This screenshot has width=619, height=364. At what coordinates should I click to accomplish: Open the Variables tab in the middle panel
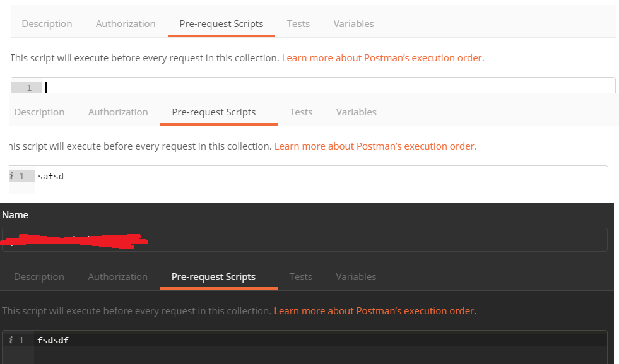tap(356, 112)
